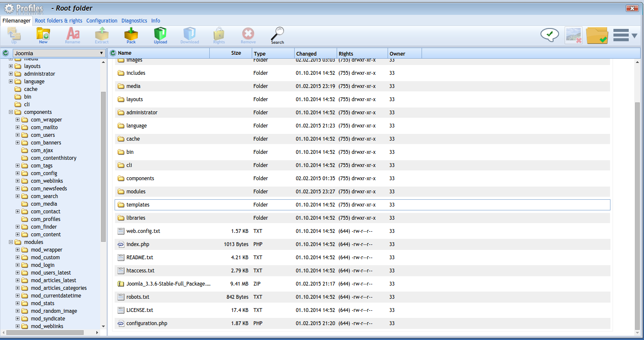Open the hamburger view menu dropdown
Viewport: 644px width, 340px height.
pos(625,35)
